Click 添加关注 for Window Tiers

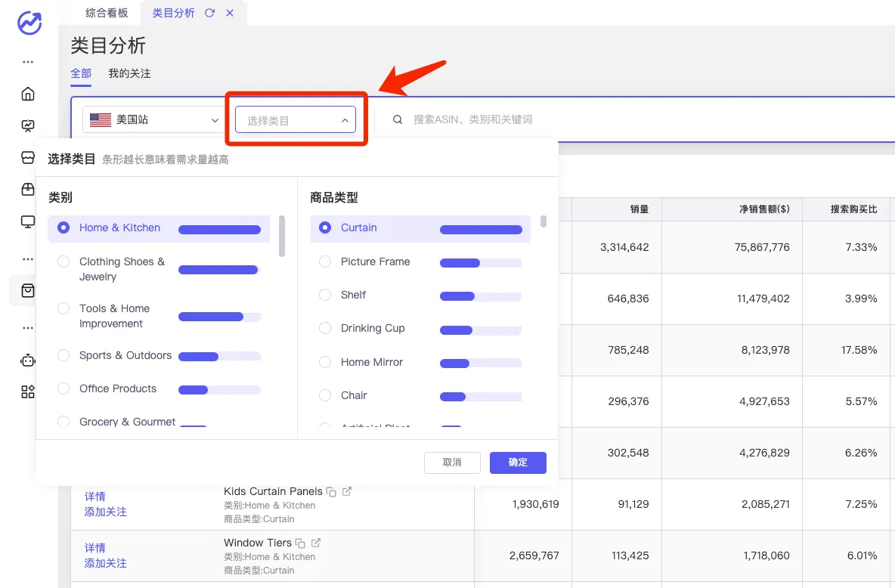click(106, 564)
